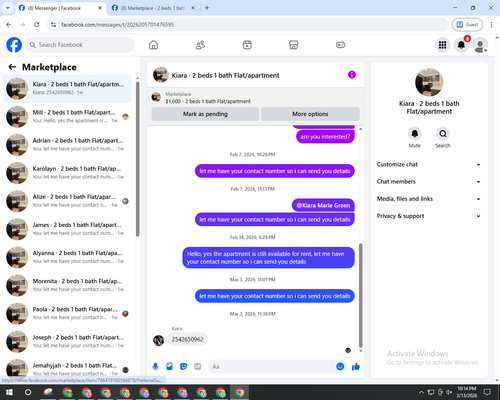Click the conversation list scrollbar
Image resolution: width=500 pixels, height=400 pixels.
(x=138, y=159)
